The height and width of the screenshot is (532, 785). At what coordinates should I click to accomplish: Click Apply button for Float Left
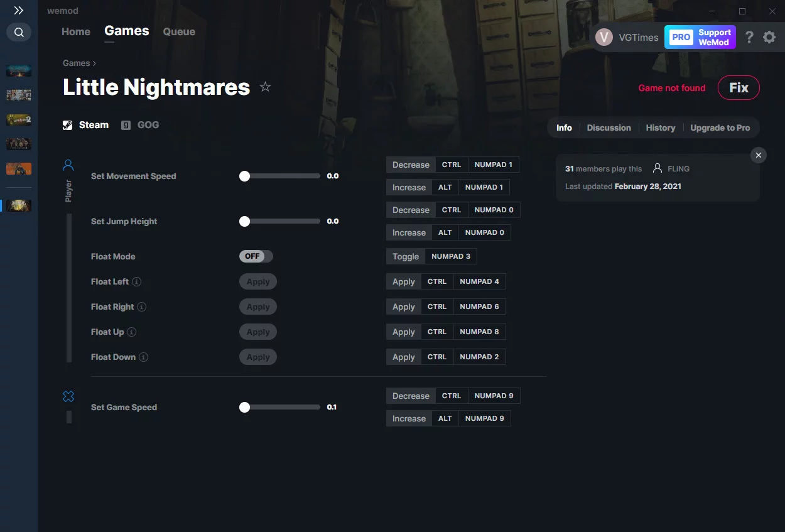point(258,282)
